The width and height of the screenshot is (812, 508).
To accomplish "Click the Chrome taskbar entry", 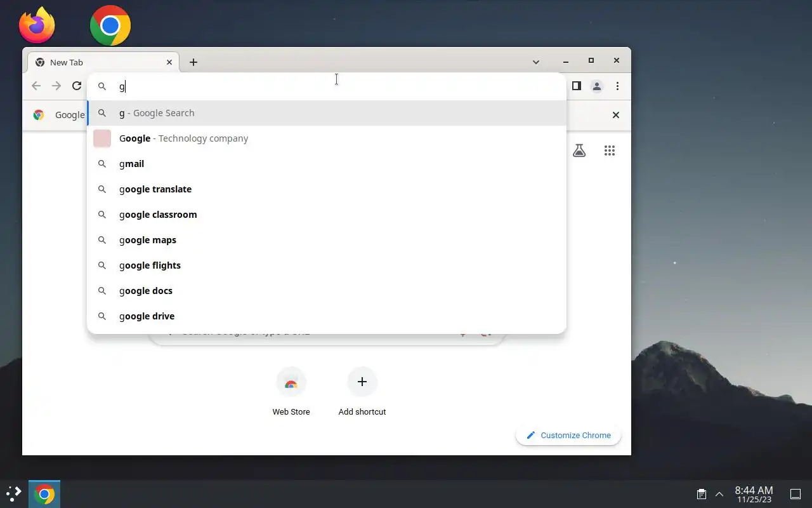I will (x=44, y=494).
